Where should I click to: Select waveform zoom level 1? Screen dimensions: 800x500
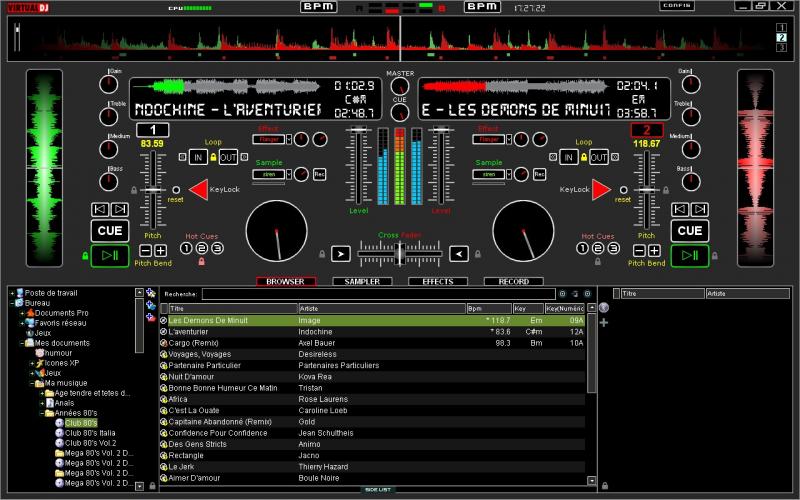(781, 28)
